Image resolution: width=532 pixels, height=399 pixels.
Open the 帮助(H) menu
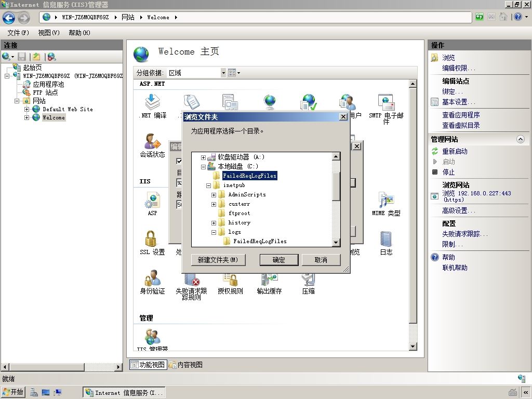[x=79, y=33]
